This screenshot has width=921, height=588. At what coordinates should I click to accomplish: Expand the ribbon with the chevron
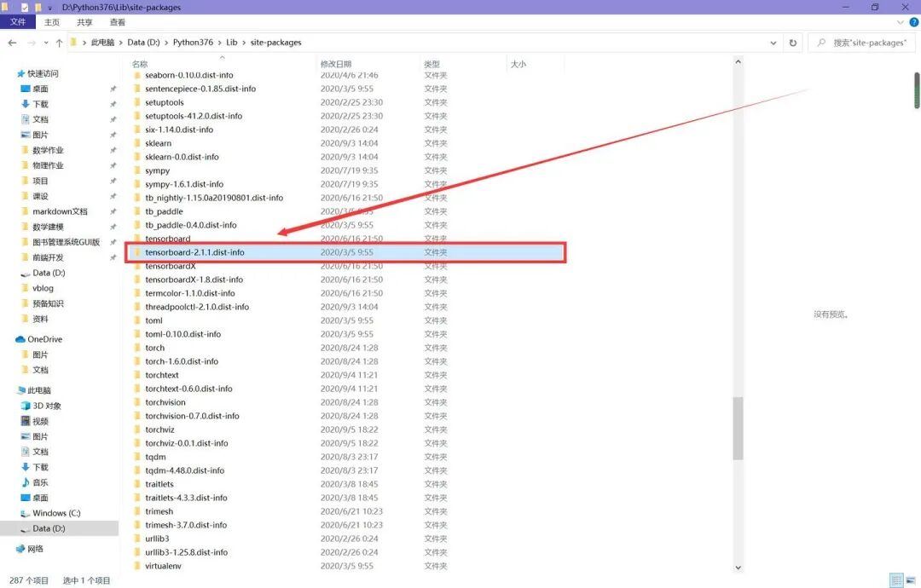tap(901, 22)
